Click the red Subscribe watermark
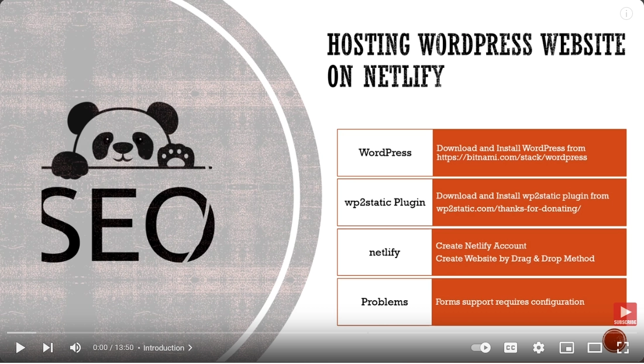Image resolution: width=644 pixels, height=364 pixels. 625,314
